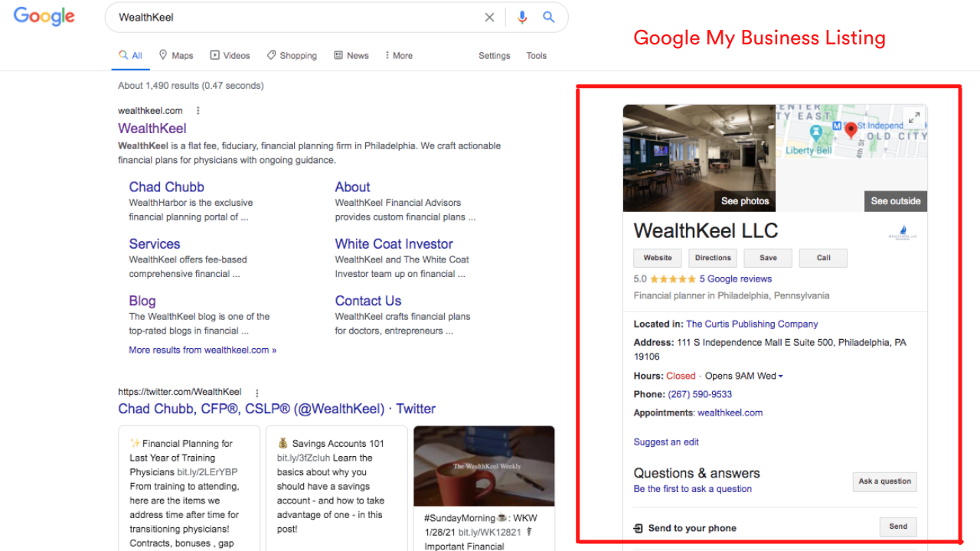Open the three-dot menu beside the Twitter URL
This screenshot has width=980, height=551.
pos(256,393)
